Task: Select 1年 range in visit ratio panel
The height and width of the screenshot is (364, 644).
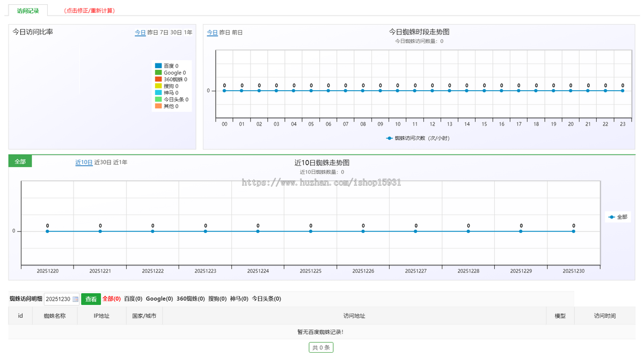Action: [188, 33]
